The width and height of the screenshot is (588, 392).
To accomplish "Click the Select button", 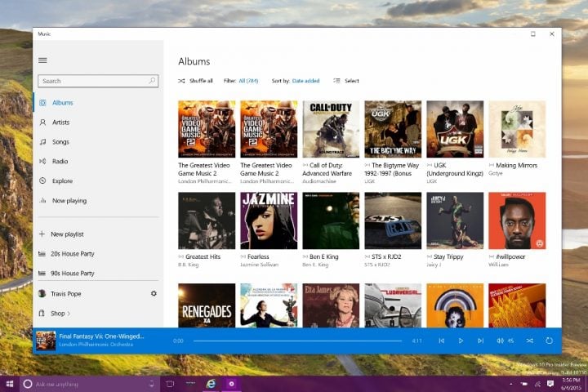I will [346, 81].
